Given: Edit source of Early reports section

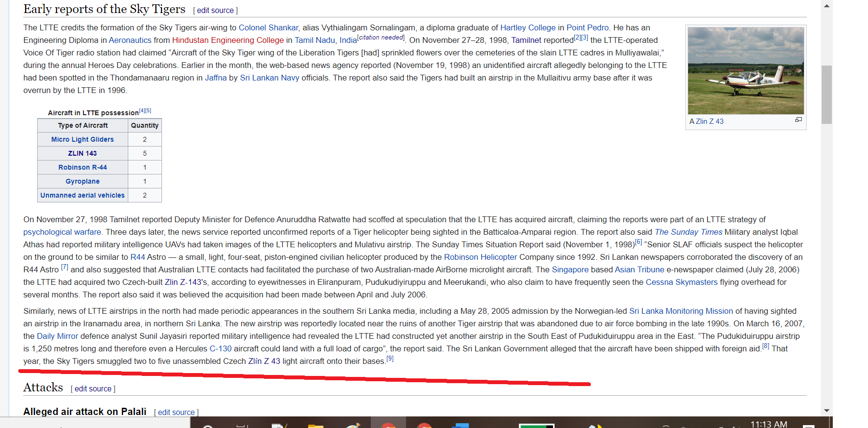Looking at the screenshot, I should (x=215, y=10).
